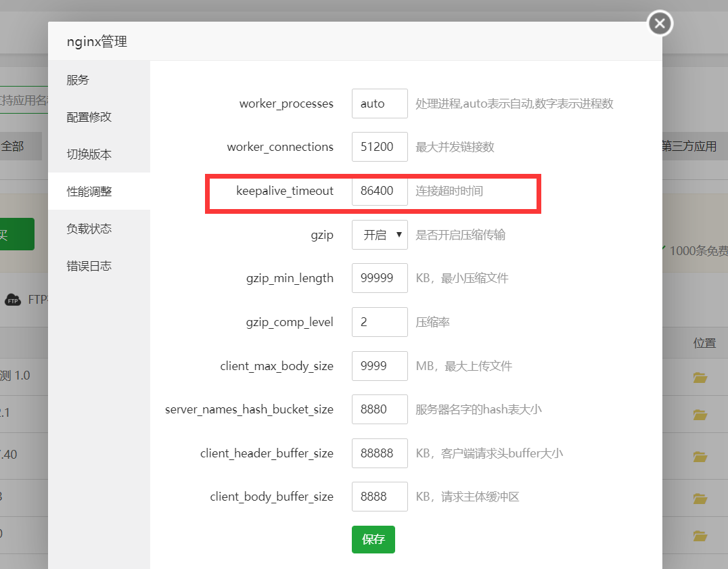Open the 错误日志 tab
Screen dimensions: 728x569
(x=99, y=266)
